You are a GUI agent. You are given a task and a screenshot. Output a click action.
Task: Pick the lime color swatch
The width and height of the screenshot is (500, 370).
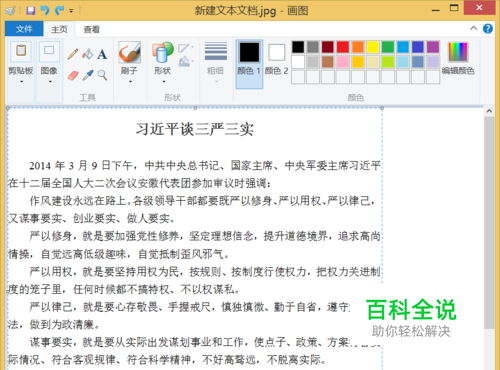(x=388, y=62)
